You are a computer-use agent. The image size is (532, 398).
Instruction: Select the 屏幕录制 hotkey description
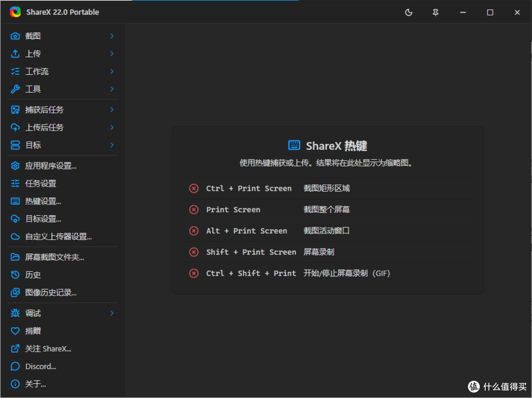[319, 252]
